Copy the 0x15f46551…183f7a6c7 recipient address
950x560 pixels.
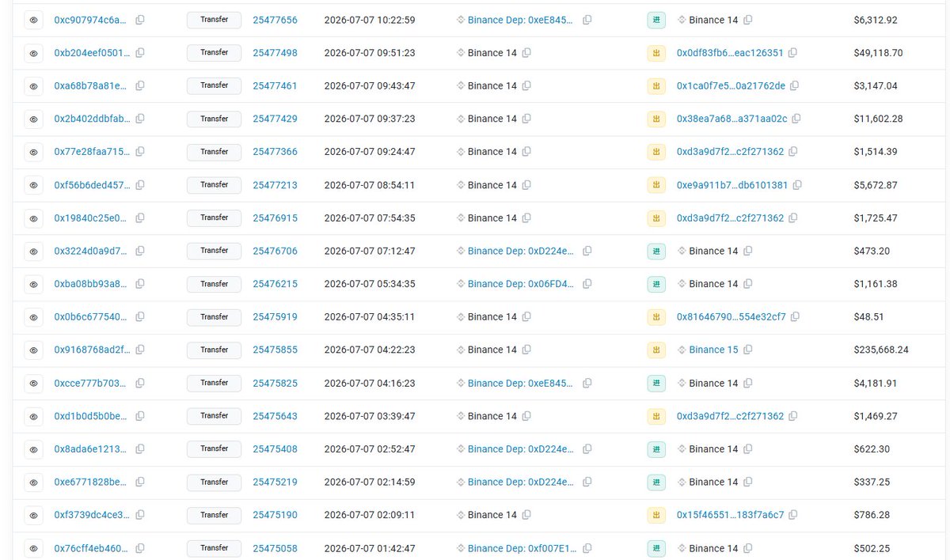click(x=793, y=515)
